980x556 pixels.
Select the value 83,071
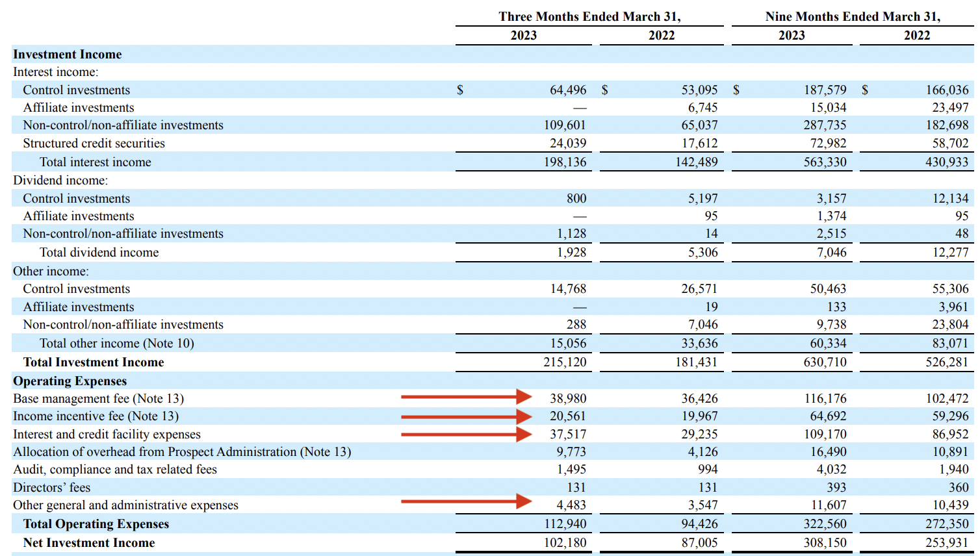(950, 344)
